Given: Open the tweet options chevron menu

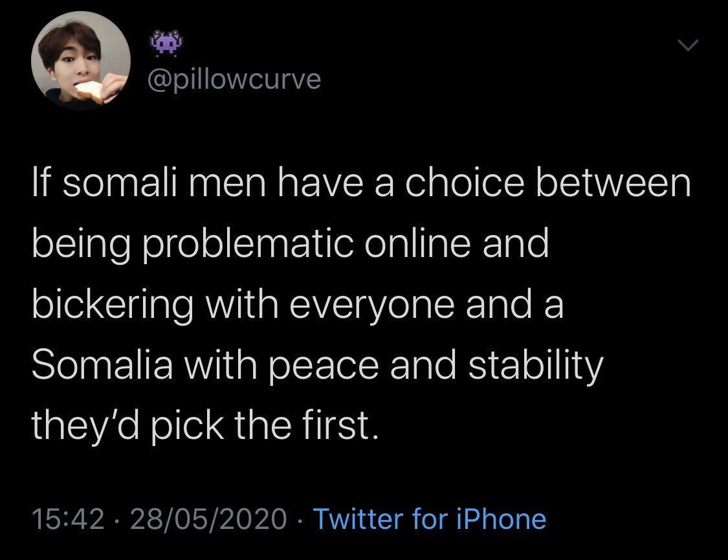Looking at the screenshot, I should pos(688,45).
